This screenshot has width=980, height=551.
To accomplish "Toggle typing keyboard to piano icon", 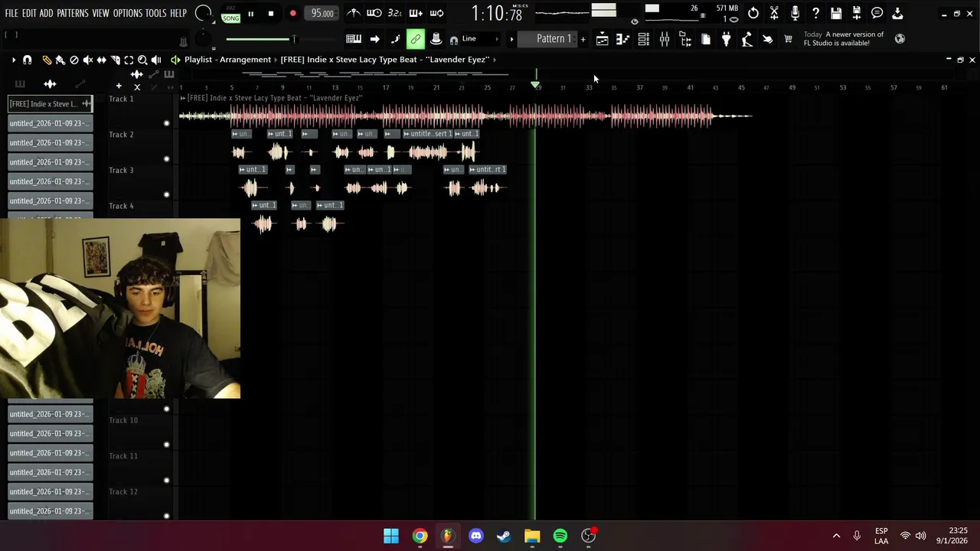I will point(354,39).
